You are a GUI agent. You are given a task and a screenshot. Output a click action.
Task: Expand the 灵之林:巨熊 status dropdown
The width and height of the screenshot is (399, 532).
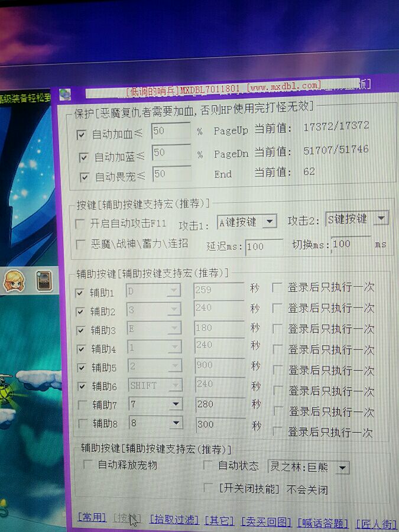pyautogui.click(x=342, y=468)
